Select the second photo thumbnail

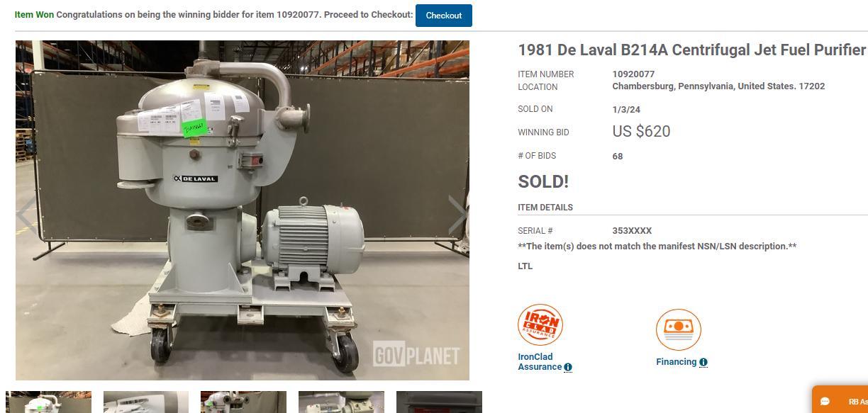point(146,402)
